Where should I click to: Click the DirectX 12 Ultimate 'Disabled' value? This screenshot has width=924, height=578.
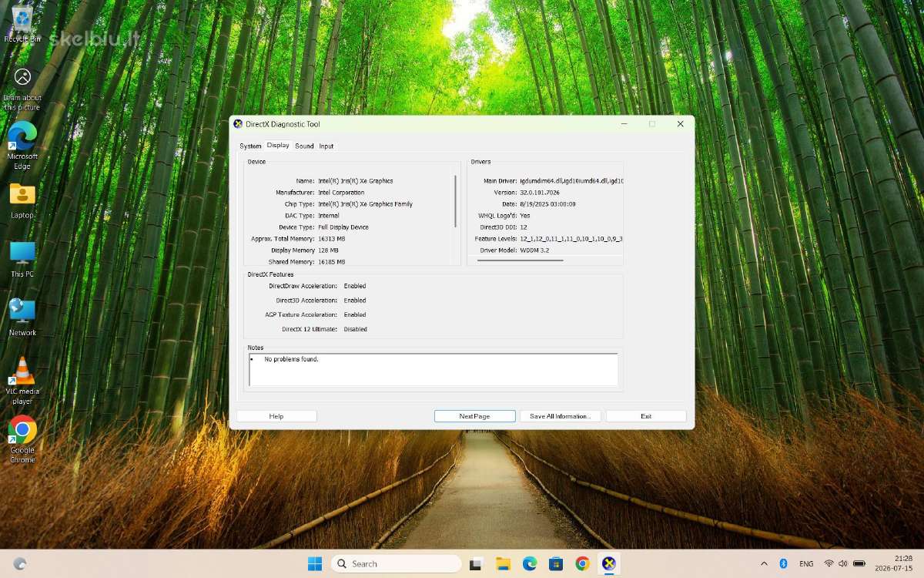pyautogui.click(x=356, y=329)
